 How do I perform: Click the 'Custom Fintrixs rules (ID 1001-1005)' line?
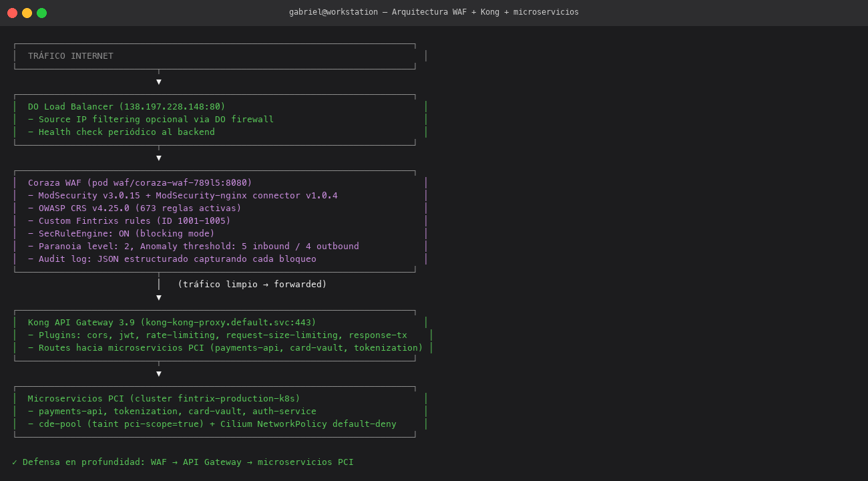pyautogui.click(x=130, y=221)
